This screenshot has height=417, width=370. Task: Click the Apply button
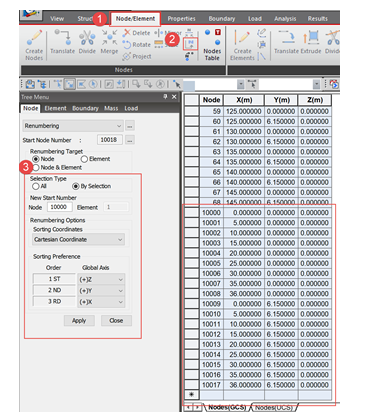[x=79, y=320]
